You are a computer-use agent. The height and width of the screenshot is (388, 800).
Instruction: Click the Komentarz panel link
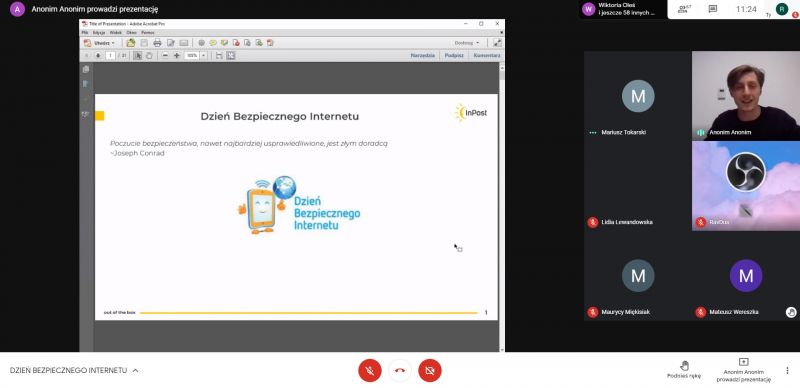pyautogui.click(x=487, y=55)
